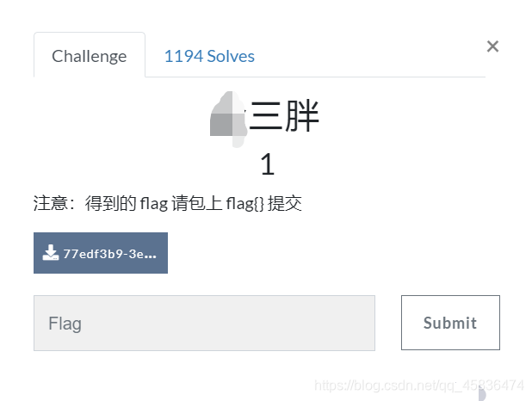Image resolution: width=532 pixels, height=401 pixels.
Task: Click the 得到的 flag phrase in the note
Action: point(127,204)
